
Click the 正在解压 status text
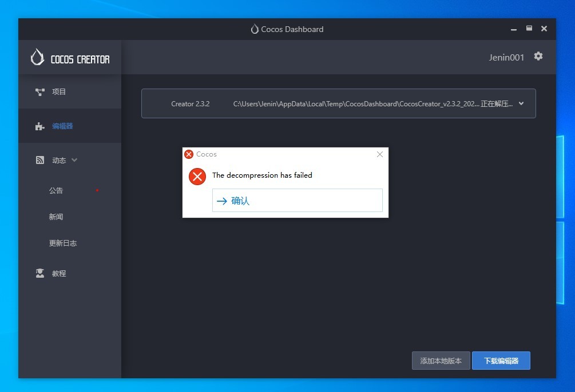point(497,104)
